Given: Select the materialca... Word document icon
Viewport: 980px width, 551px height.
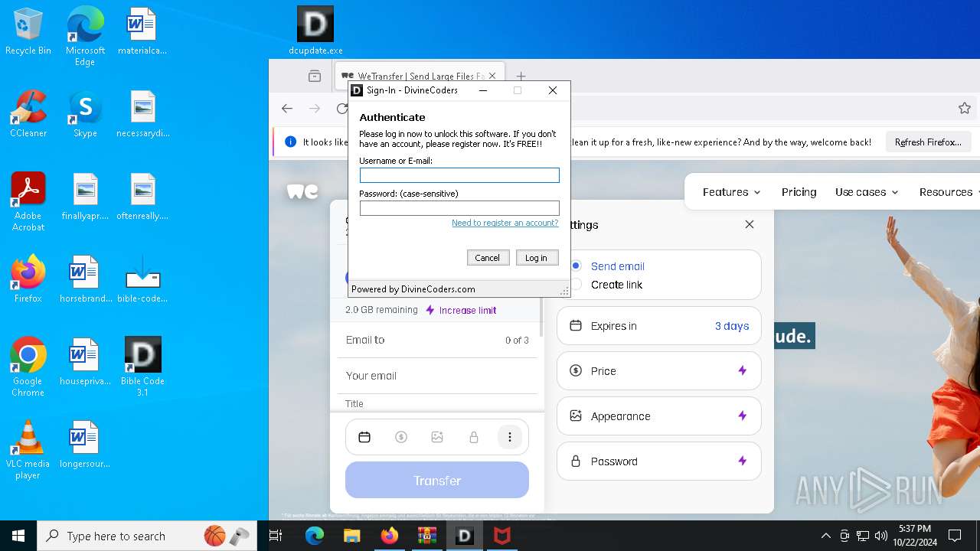Looking at the screenshot, I should point(142,32).
